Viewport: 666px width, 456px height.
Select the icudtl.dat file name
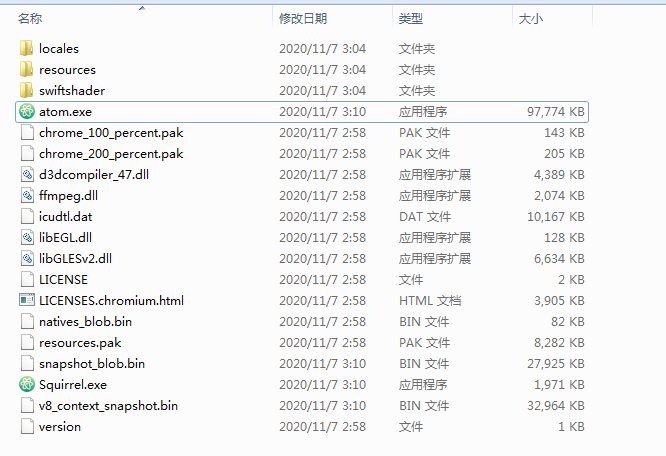(x=65, y=217)
